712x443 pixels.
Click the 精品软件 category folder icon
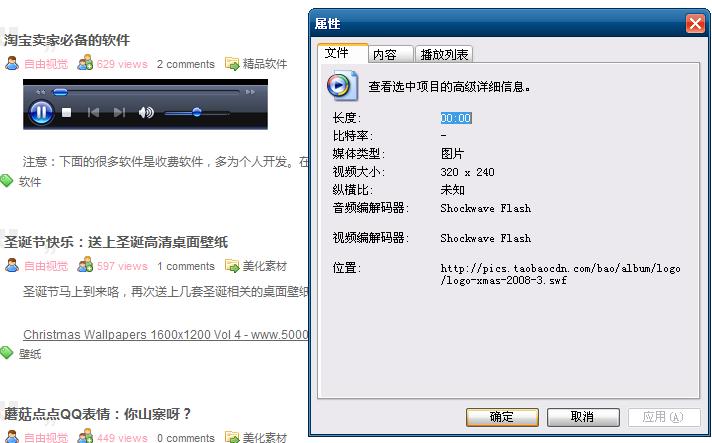coord(232,64)
